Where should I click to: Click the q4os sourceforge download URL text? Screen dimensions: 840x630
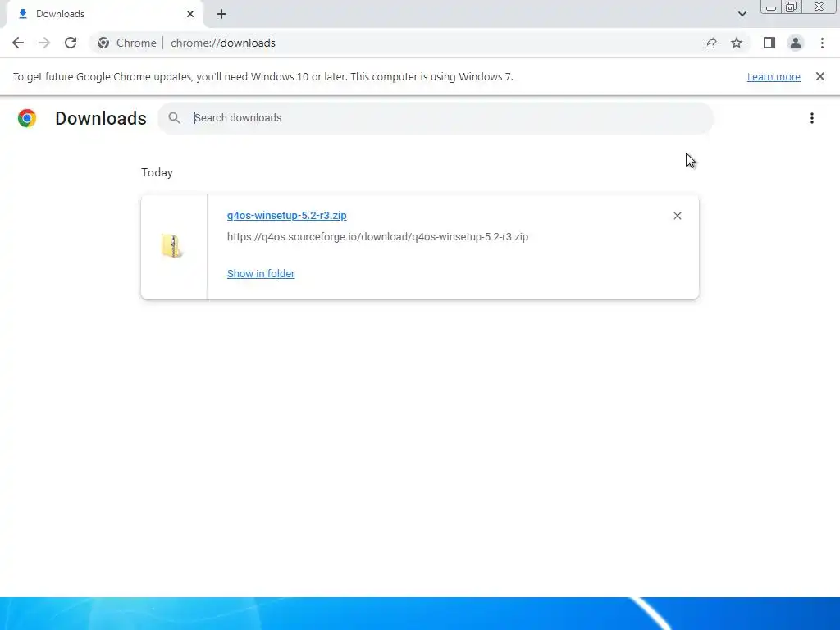coord(377,237)
